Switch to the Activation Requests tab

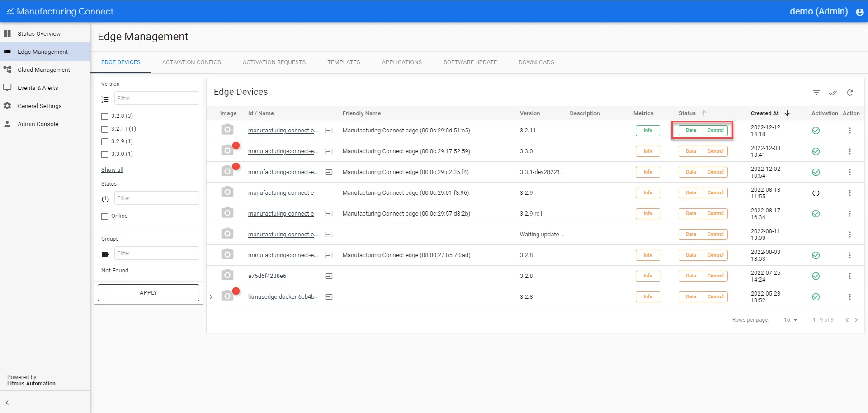click(274, 62)
